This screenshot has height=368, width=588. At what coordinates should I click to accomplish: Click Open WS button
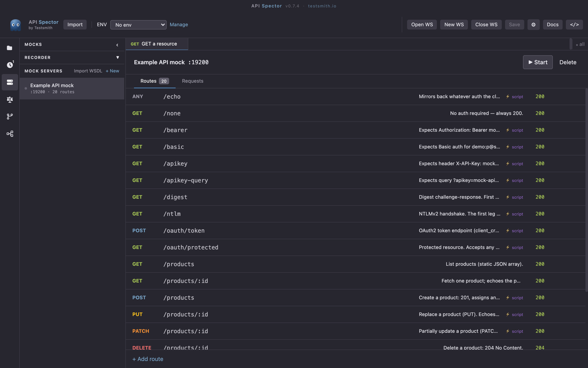pos(422,25)
